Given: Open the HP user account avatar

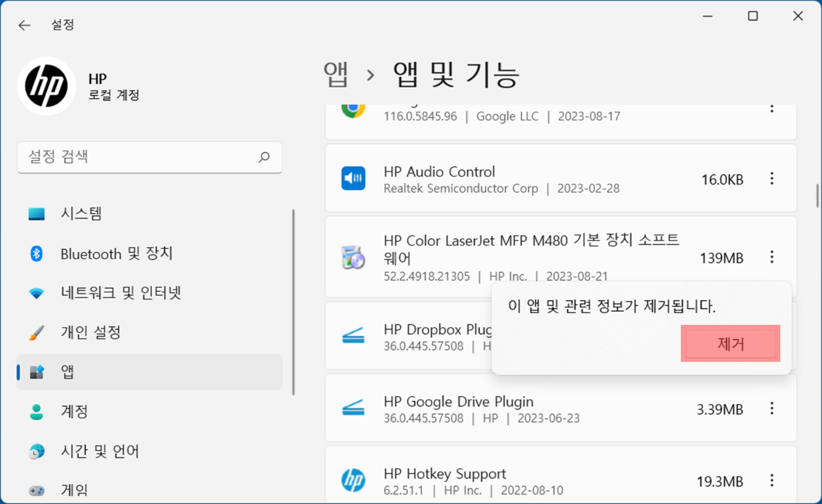Looking at the screenshot, I should click(x=47, y=86).
